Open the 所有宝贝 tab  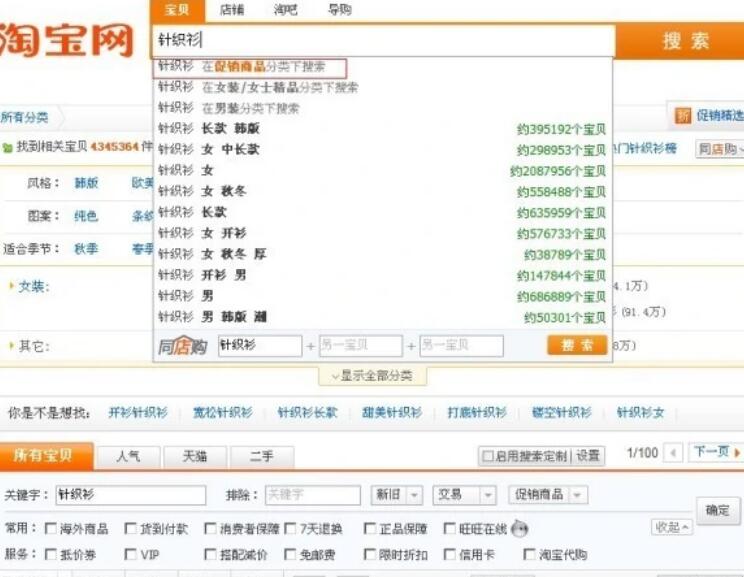point(46,456)
